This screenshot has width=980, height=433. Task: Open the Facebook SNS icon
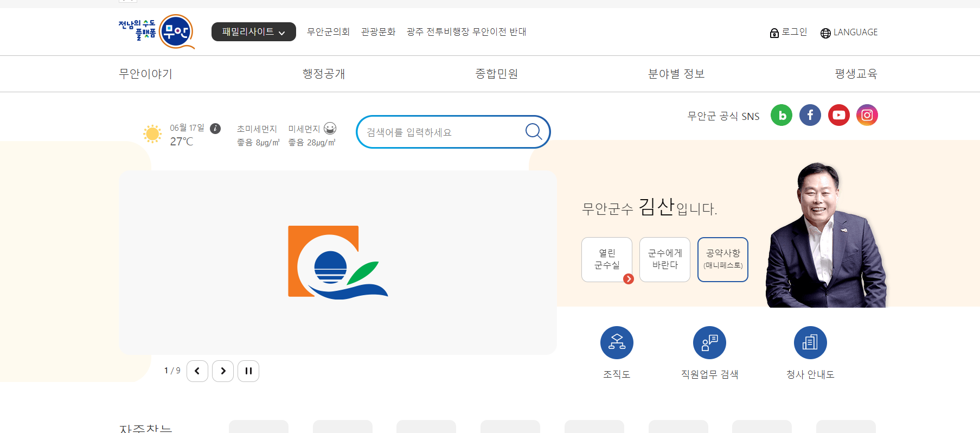tap(810, 115)
